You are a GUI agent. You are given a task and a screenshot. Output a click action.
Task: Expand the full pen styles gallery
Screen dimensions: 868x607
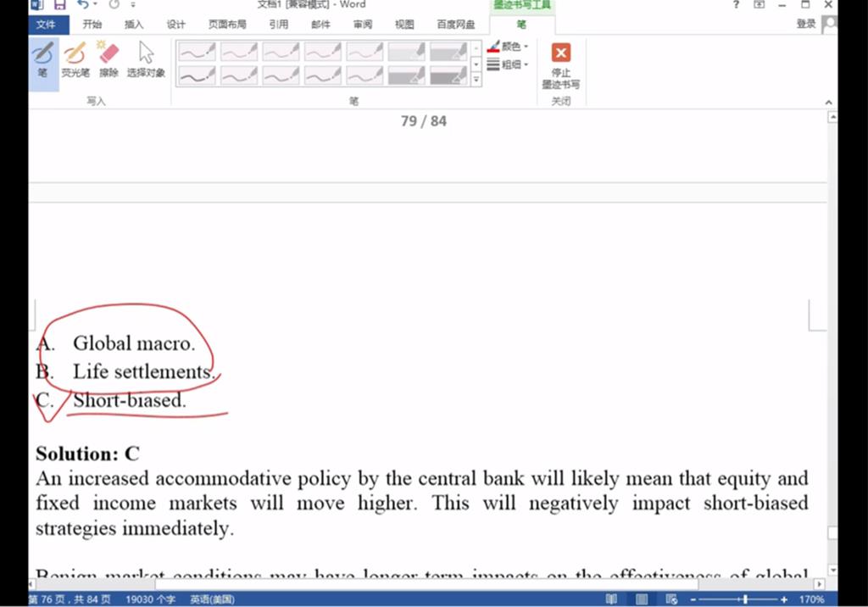point(476,81)
